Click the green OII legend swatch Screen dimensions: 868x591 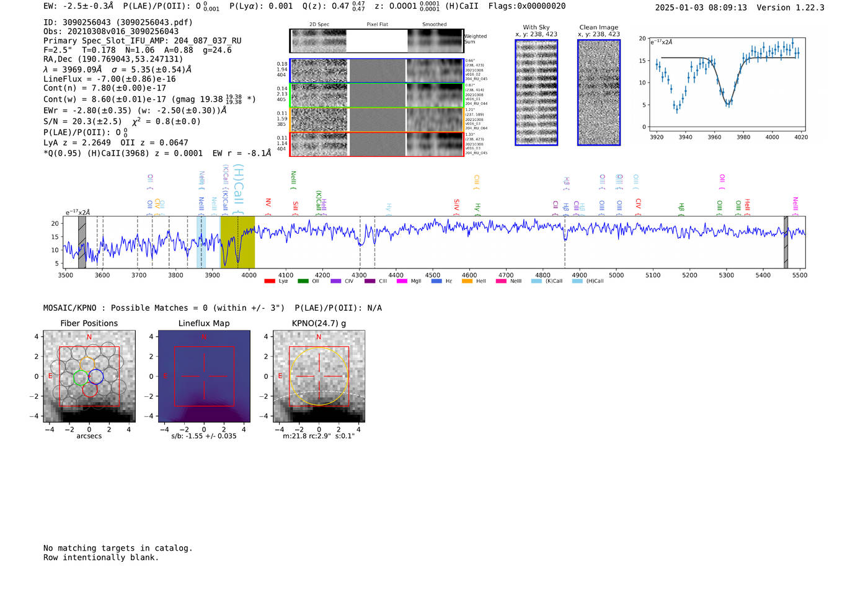point(303,281)
